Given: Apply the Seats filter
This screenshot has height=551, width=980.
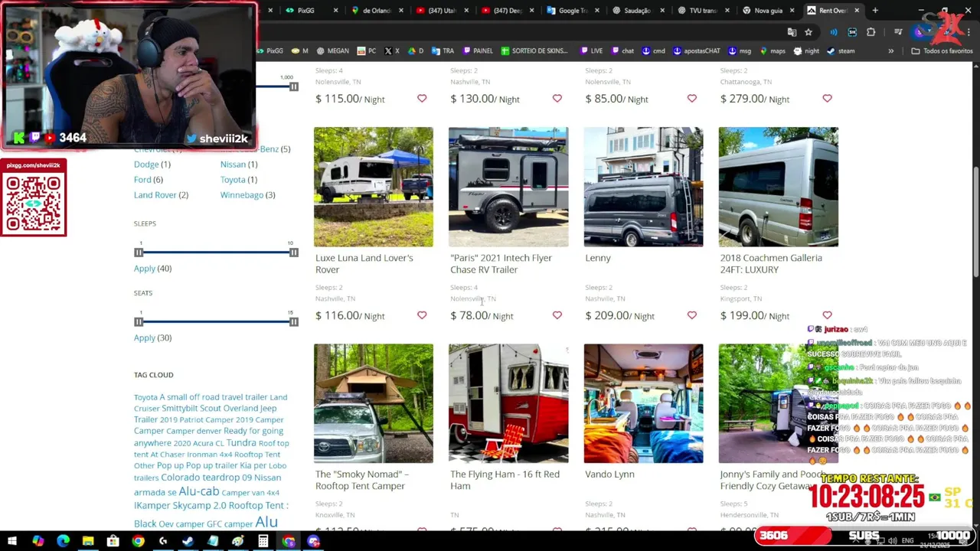Looking at the screenshot, I should [x=145, y=337].
